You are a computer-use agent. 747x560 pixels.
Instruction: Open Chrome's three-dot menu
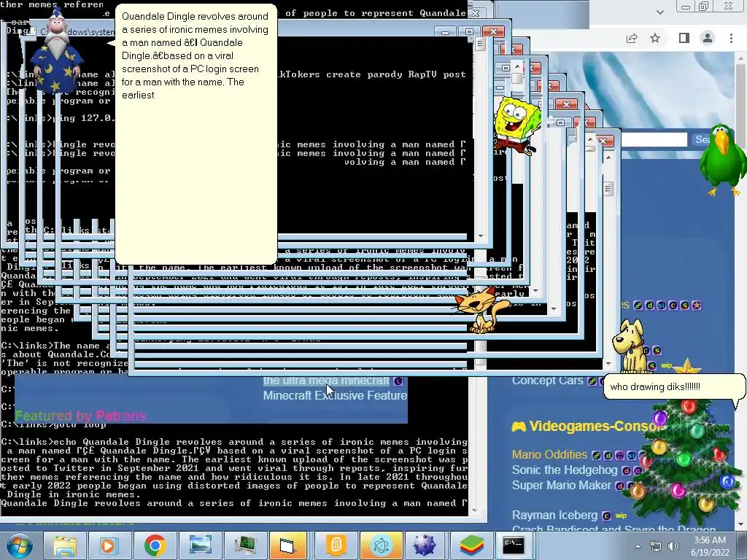tap(731, 38)
